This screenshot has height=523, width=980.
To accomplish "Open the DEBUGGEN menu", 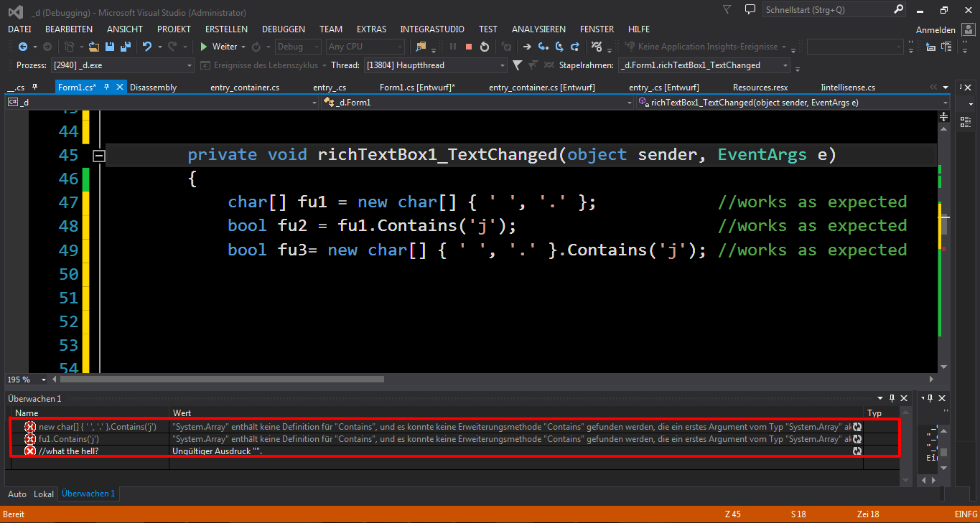I will (284, 29).
